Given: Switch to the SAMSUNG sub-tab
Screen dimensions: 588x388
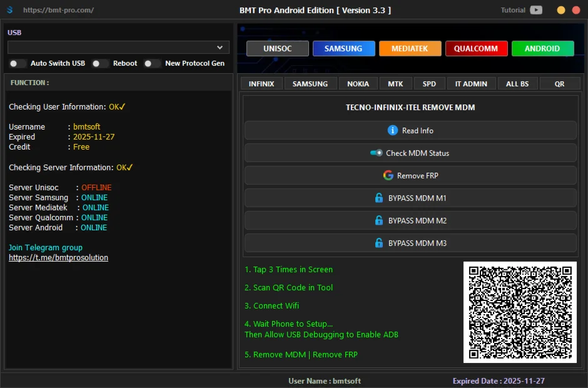Looking at the screenshot, I should (x=310, y=84).
